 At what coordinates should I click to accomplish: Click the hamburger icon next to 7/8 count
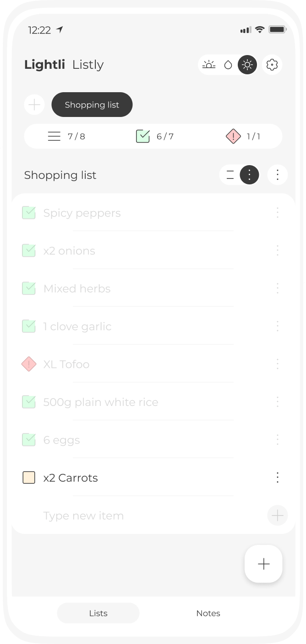click(x=54, y=136)
